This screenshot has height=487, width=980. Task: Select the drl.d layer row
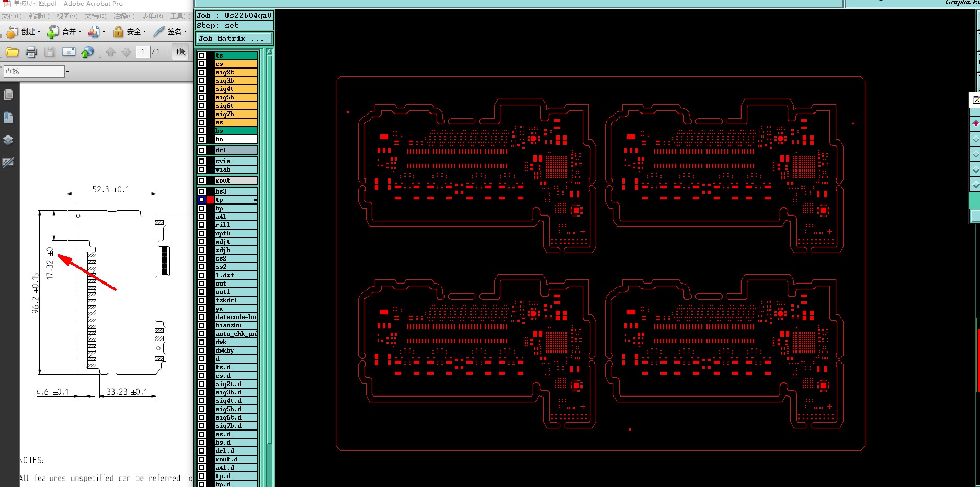click(236, 451)
